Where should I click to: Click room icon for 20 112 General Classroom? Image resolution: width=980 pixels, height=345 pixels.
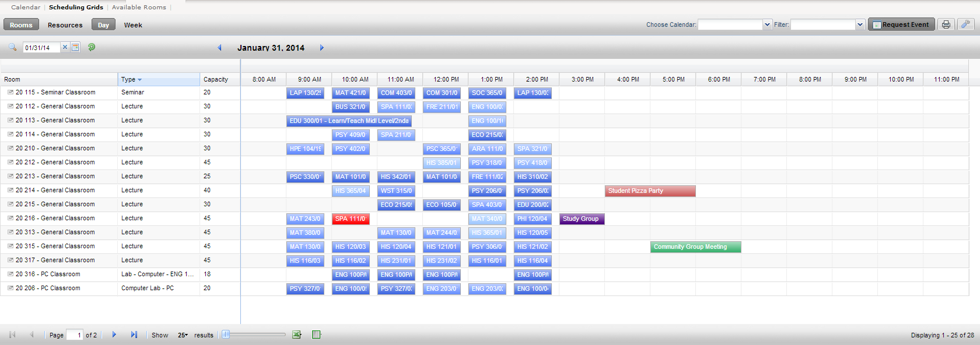click(x=10, y=106)
